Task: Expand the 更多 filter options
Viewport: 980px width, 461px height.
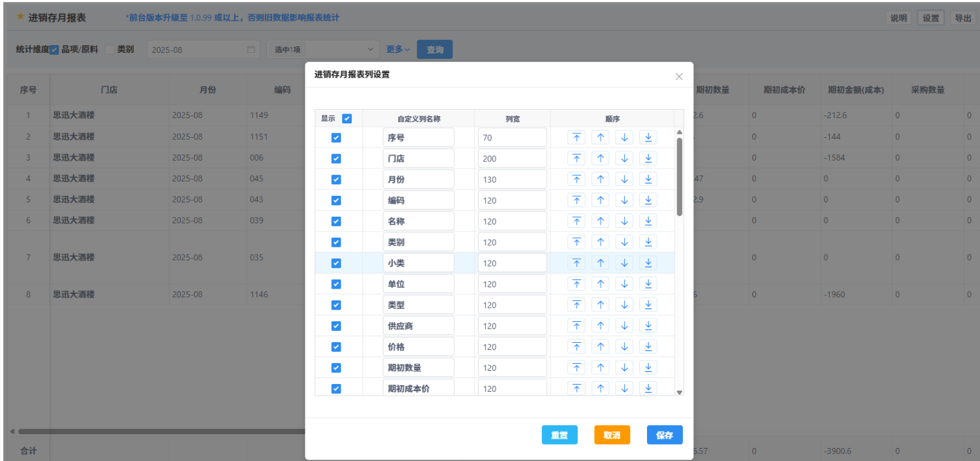Action: point(398,50)
